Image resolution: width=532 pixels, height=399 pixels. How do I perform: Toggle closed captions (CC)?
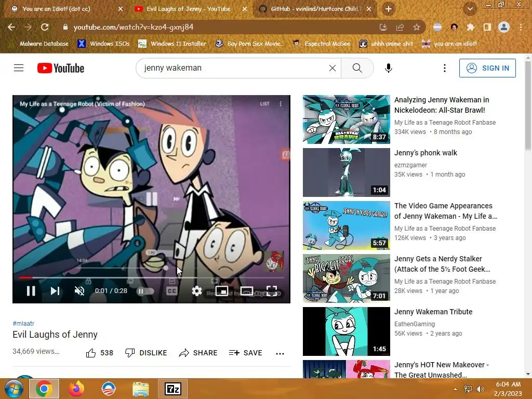[171, 291]
